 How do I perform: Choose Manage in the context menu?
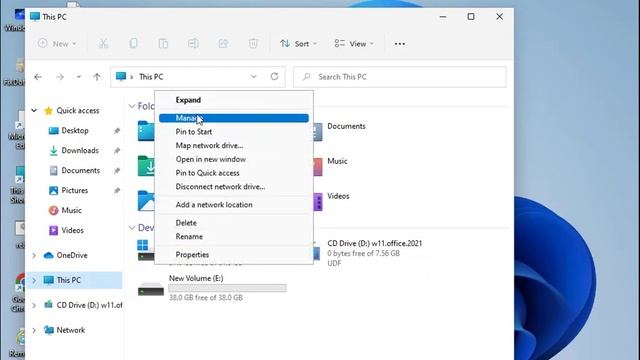coord(233,118)
